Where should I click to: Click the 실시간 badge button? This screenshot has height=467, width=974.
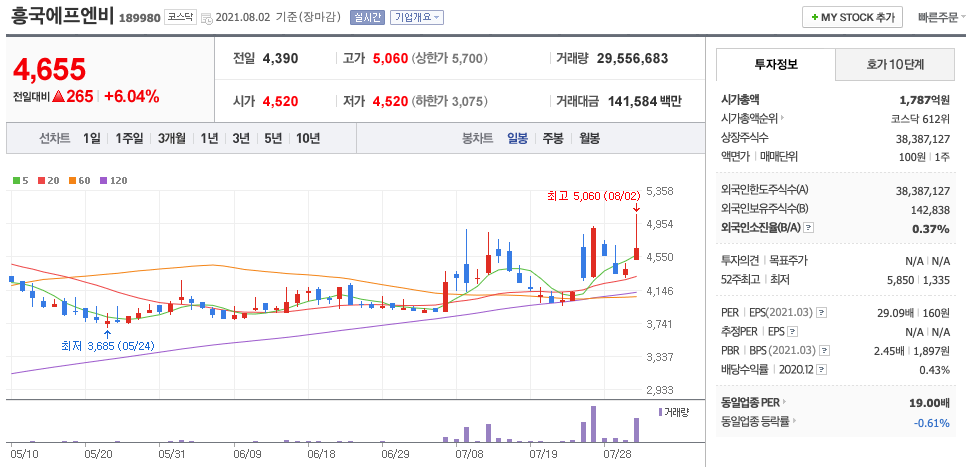[368, 17]
